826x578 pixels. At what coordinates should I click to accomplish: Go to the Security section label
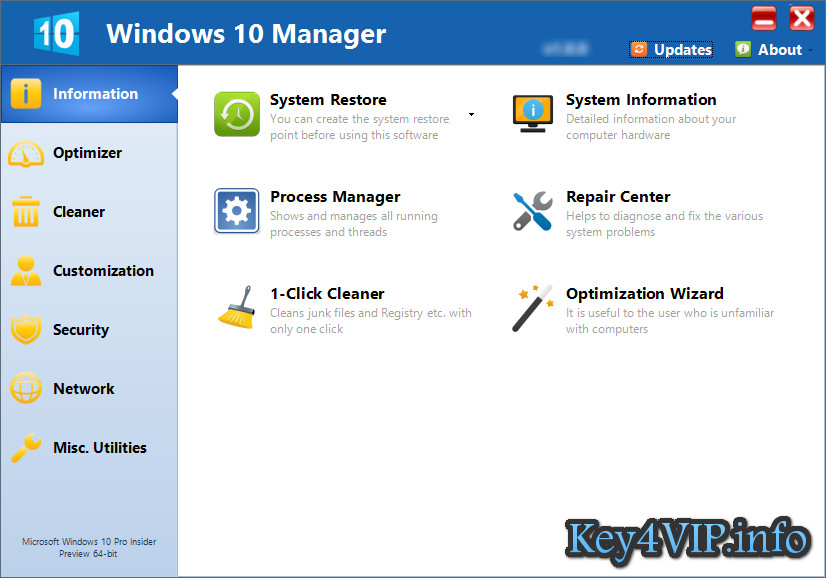81,330
